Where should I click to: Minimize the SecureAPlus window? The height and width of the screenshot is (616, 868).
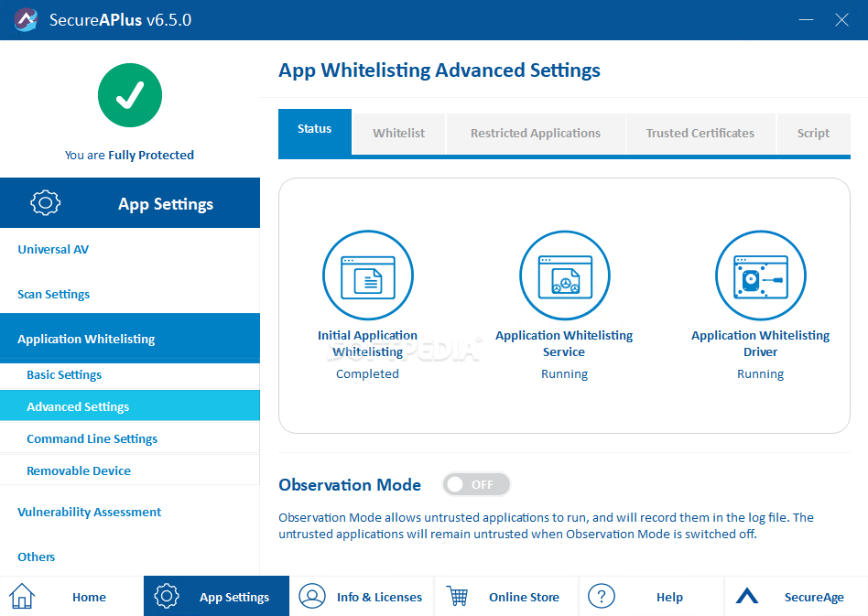pos(806,20)
